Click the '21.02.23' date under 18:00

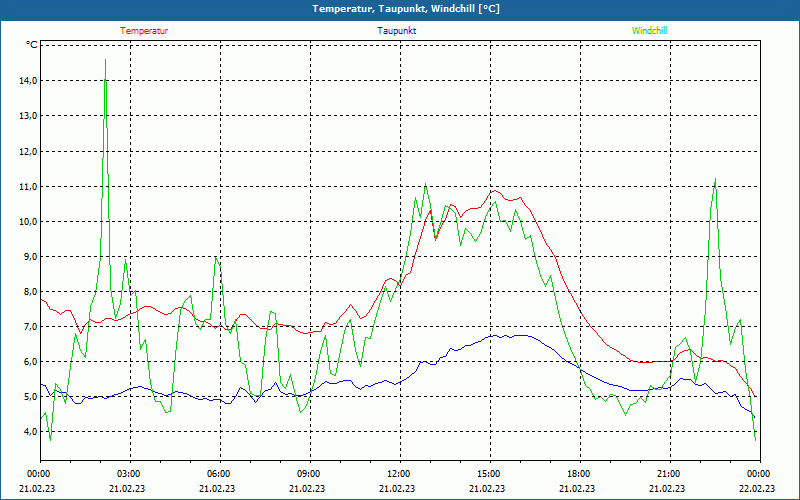tap(577, 488)
